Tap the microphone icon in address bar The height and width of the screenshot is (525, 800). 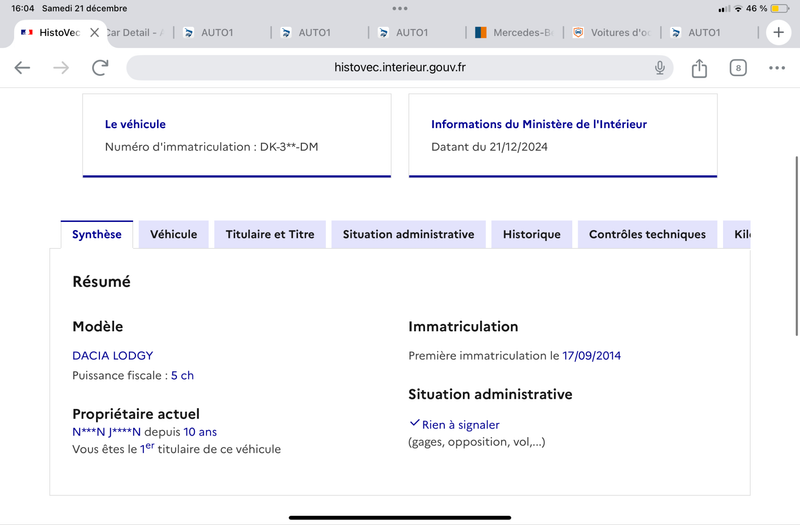[660, 67]
